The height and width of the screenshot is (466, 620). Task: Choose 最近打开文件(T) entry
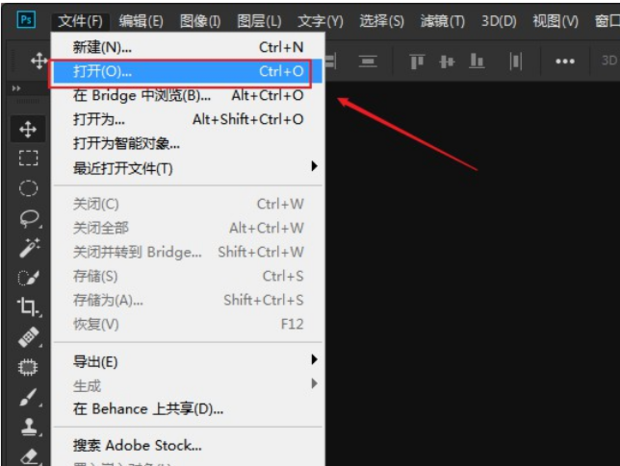coord(188,168)
